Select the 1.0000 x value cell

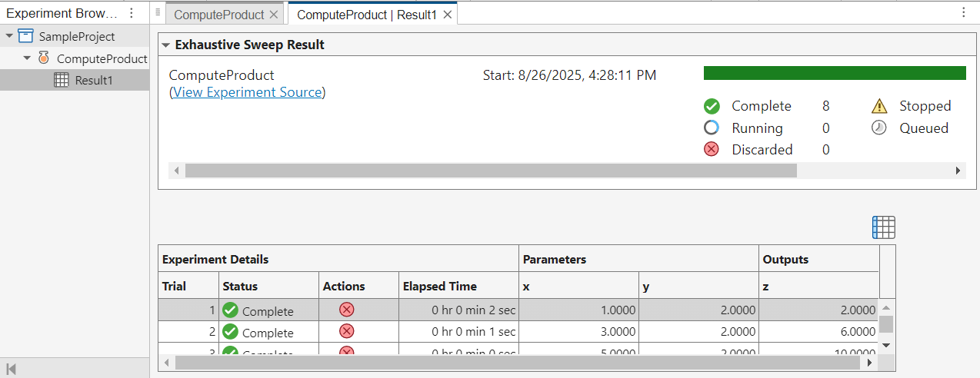click(578, 310)
